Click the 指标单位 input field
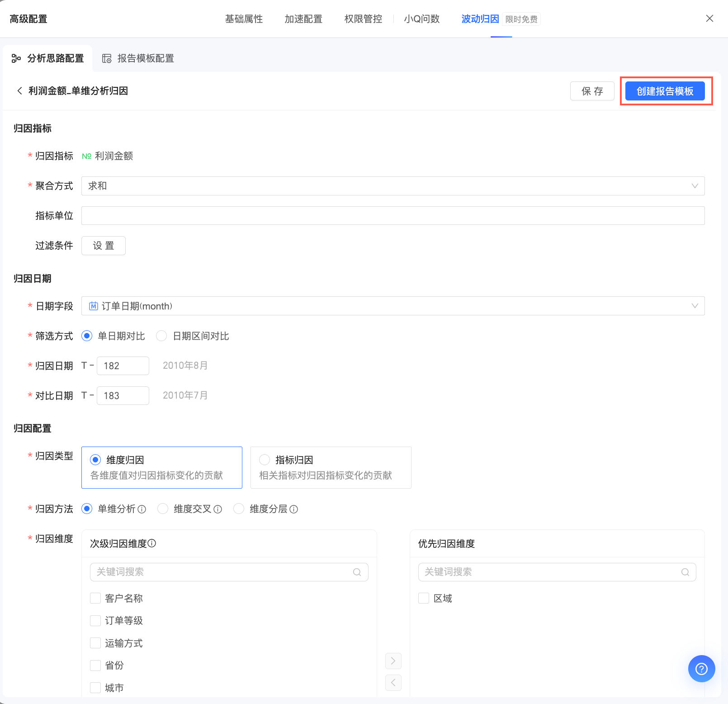 tap(393, 216)
